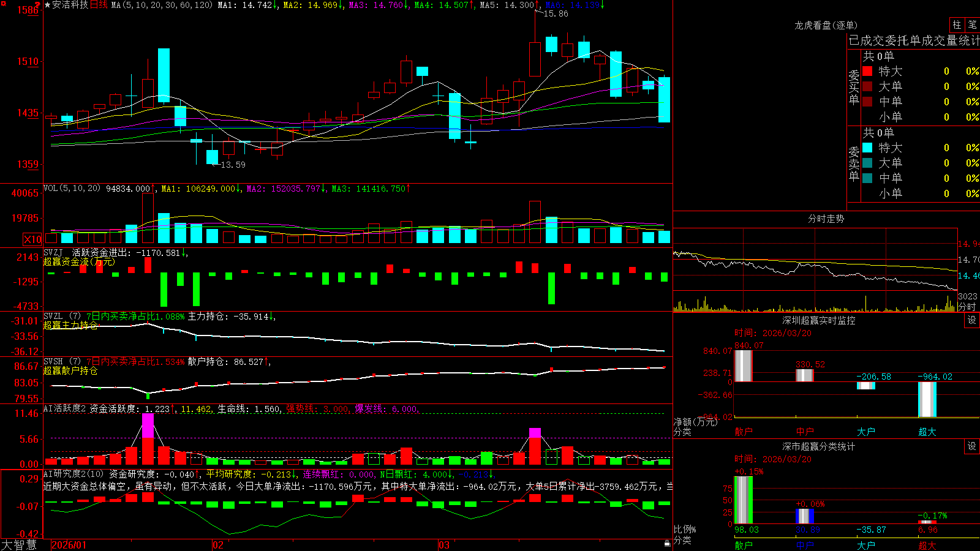Click the 共 0单 total under 委买单
Viewport: 980px width, 551px height.
pyautogui.click(x=878, y=56)
